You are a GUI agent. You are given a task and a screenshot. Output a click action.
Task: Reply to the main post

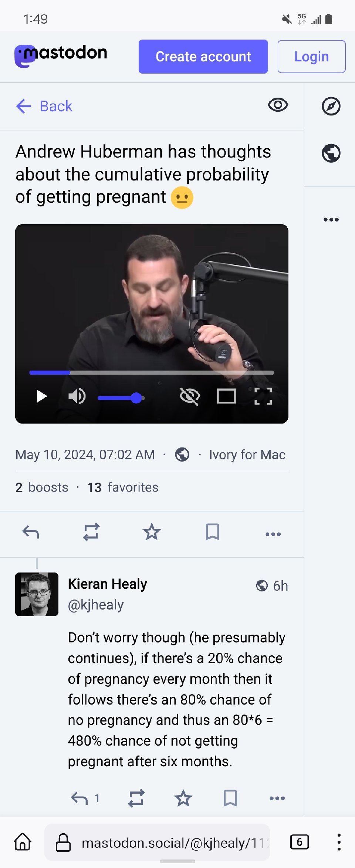31,532
